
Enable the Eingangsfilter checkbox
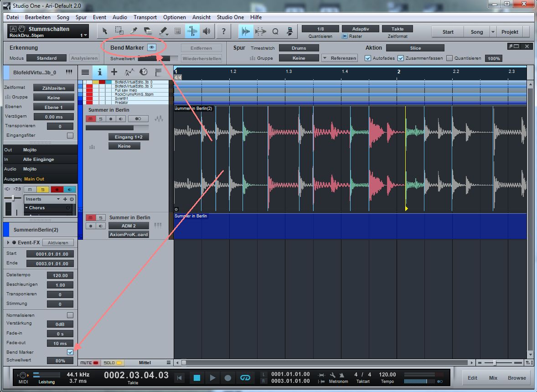(x=70, y=135)
